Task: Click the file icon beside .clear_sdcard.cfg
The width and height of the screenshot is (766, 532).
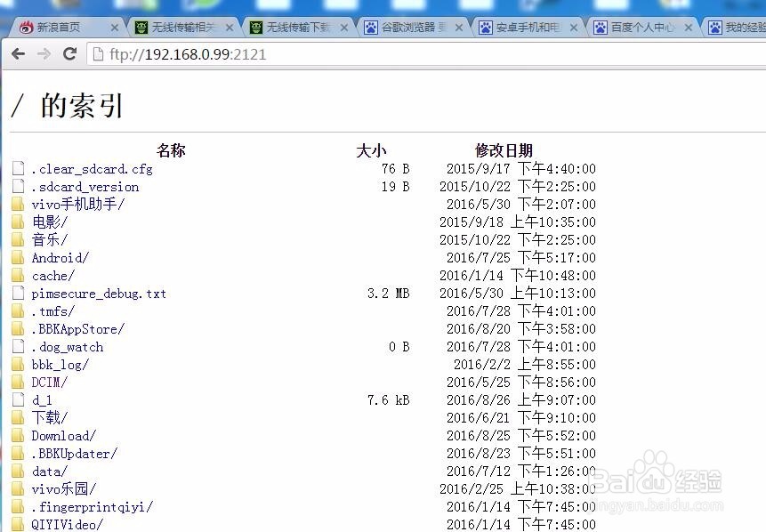Action: point(18,168)
